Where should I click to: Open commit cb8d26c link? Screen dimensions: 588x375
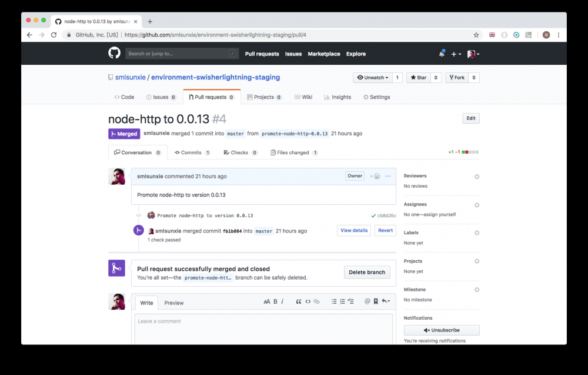(x=387, y=215)
